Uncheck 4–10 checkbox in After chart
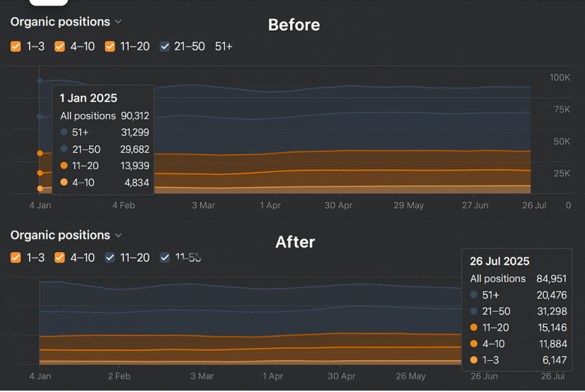This screenshot has width=585, height=392. [x=59, y=258]
